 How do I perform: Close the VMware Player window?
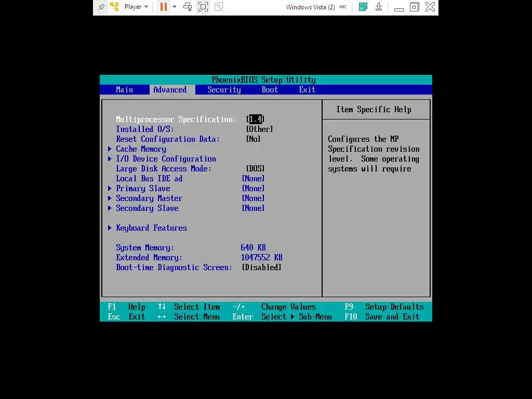coord(430,7)
